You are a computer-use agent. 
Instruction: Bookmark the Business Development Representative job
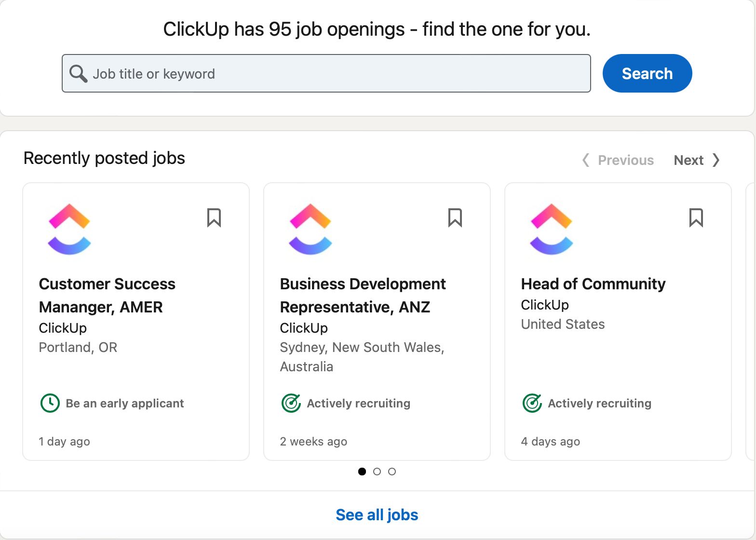point(455,217)
